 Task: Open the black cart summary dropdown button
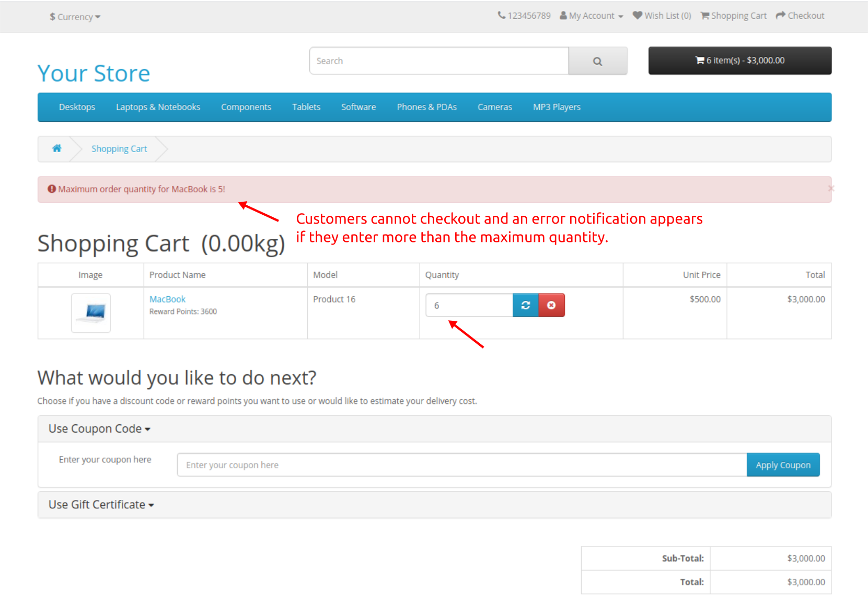pyautogui.click(x=739, y=61)
